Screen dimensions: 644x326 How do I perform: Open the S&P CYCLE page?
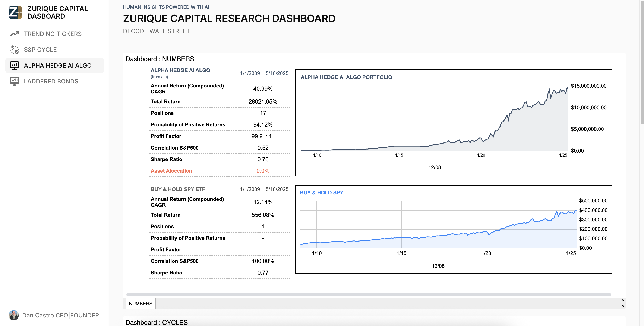[x=40, y=50]
